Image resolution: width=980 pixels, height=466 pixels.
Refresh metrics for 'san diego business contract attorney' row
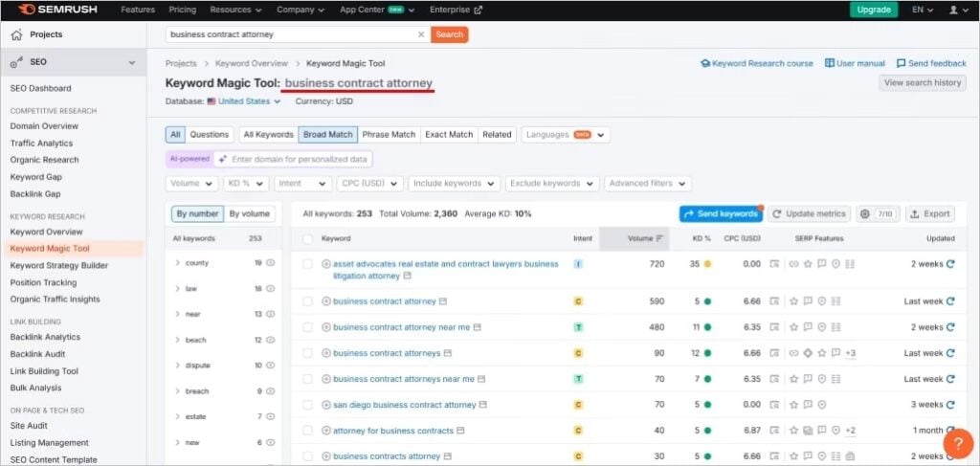click(x=950, y=404)
